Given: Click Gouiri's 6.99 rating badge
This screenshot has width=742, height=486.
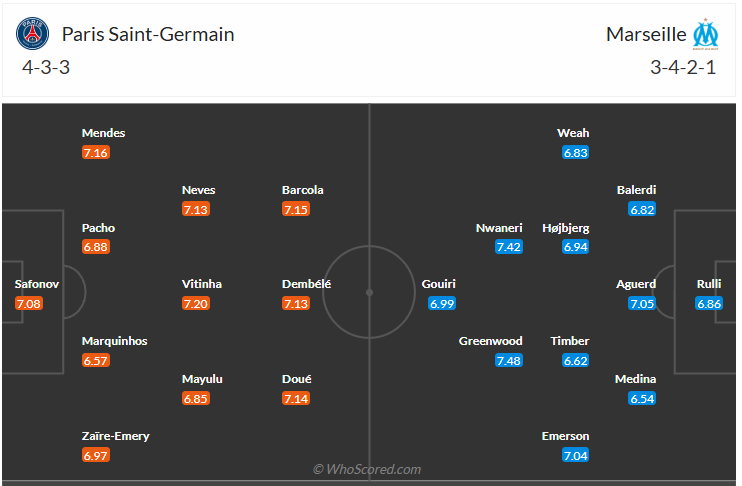Looking at the screenshot, I should (442, 303).
